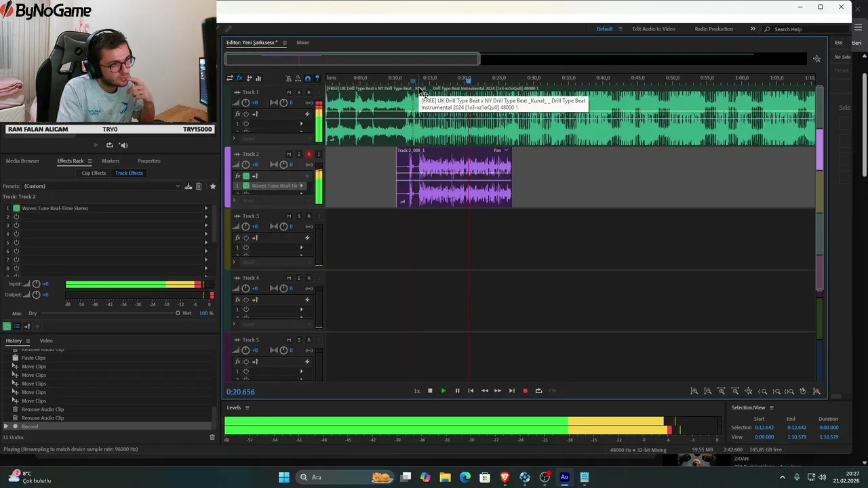
Task: Switch to Properties tab
Action: point(149,161)
